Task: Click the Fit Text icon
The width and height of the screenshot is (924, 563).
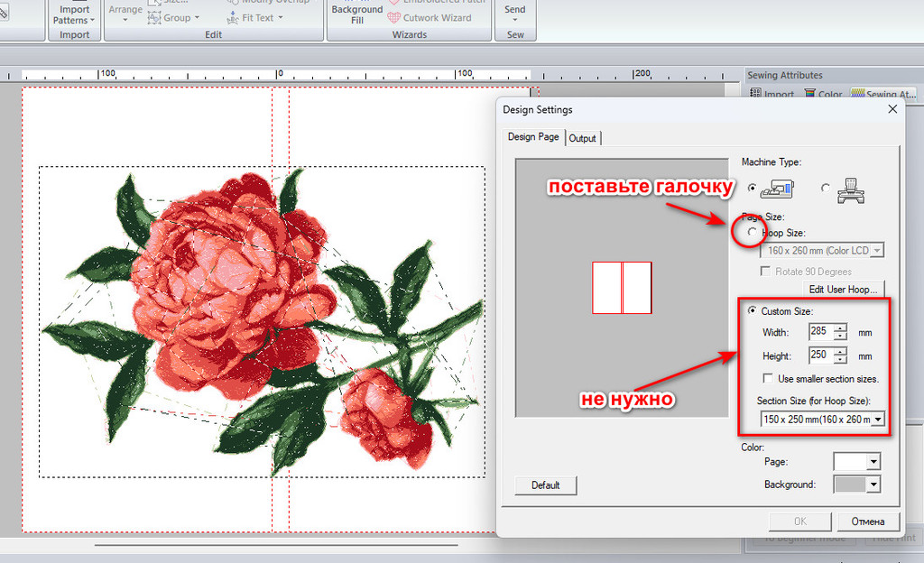Action: coord(233,18)
